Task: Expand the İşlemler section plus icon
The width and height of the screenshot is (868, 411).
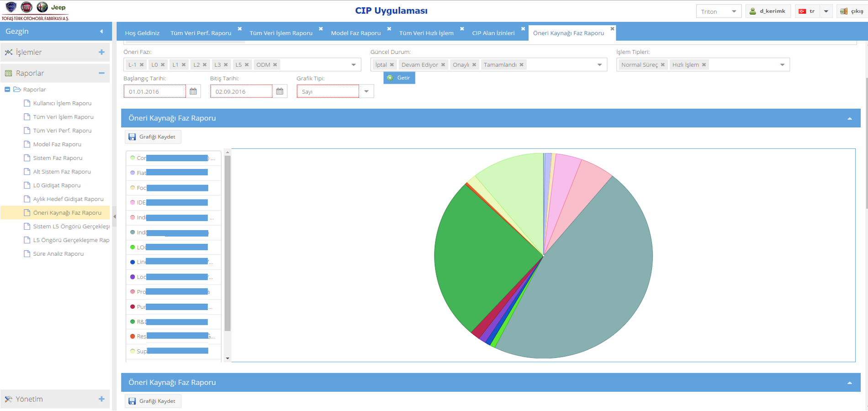Action: point(101,52)
